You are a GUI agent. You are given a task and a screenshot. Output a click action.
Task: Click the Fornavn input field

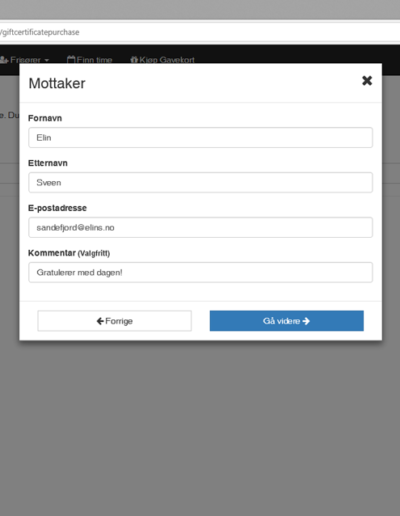click(x=200, y=137)
